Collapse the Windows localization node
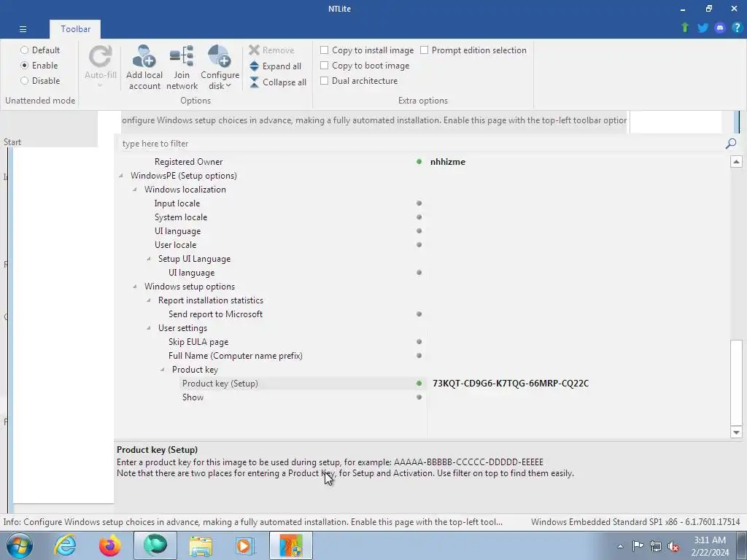Viewport: 747px width, 560px height. coord(135,190)
